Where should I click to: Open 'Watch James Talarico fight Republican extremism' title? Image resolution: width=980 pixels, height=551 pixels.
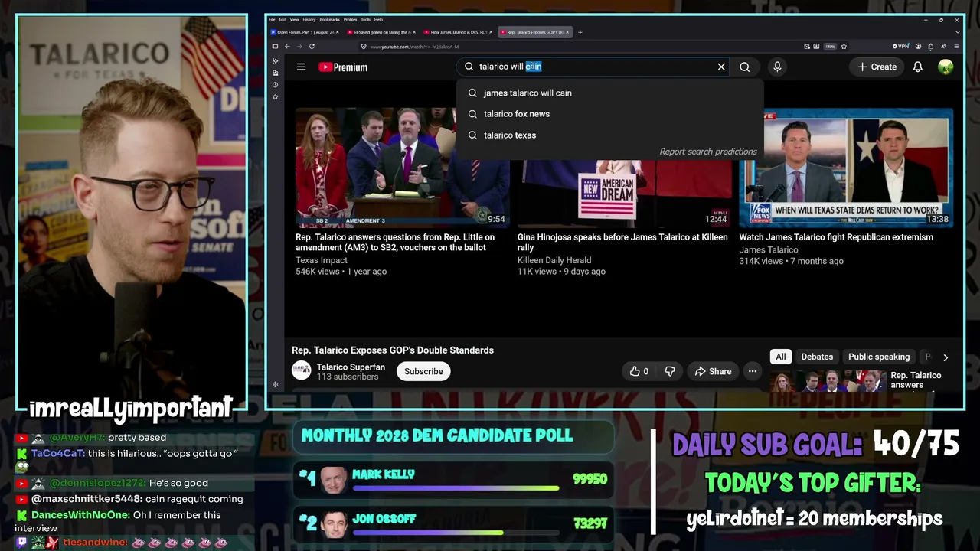click(836, 237)
